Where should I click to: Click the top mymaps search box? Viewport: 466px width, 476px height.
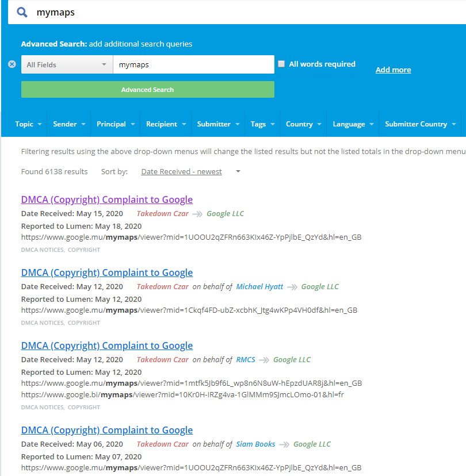(237, 13)
